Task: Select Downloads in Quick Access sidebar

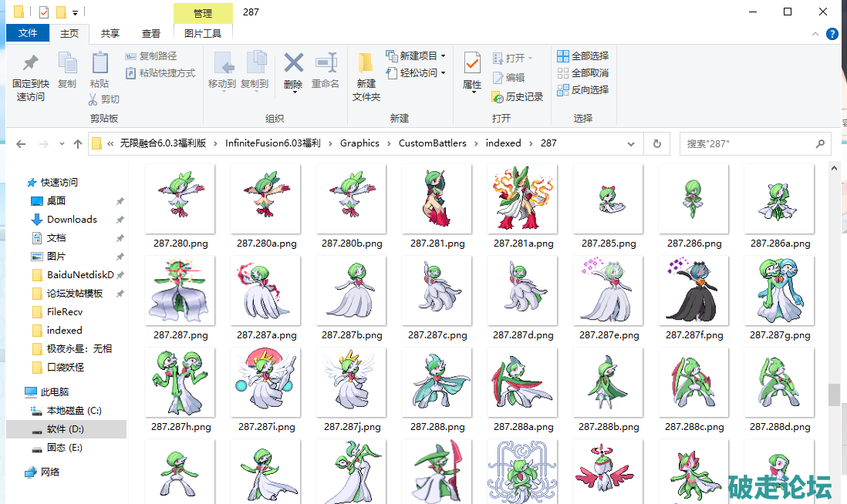Action: pyautogui.click(x=72, y=219)
